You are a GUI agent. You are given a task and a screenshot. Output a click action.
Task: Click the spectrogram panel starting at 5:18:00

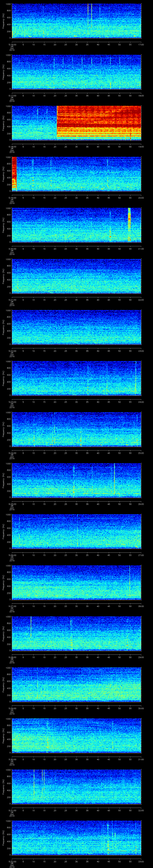tap(76, 123)
